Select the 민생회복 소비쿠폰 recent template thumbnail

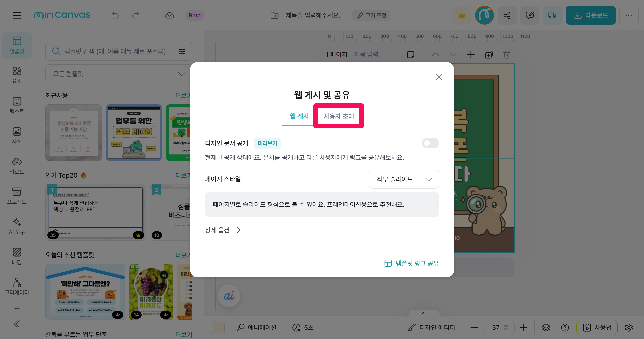tap(73, 133)
